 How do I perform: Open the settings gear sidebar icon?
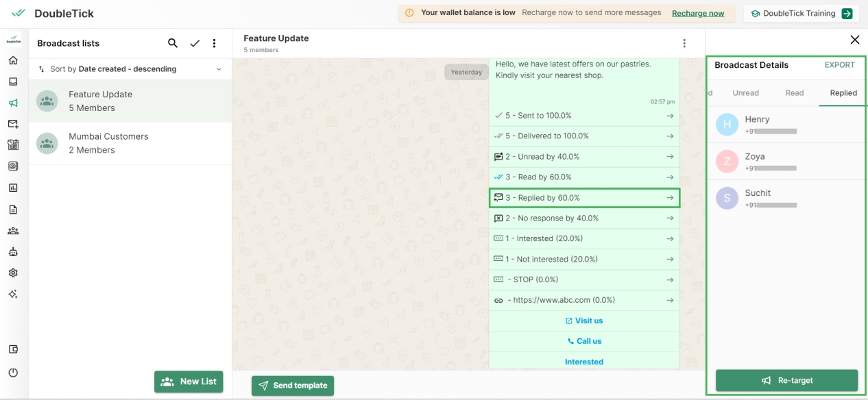13,273
